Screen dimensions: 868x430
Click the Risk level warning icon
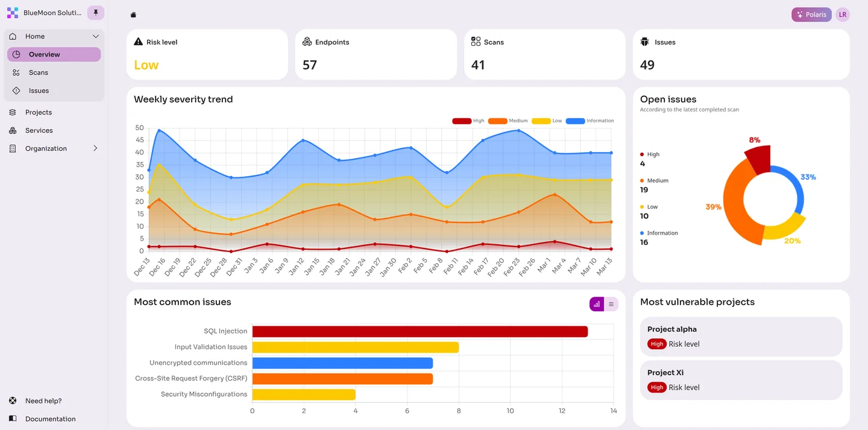point(138,42)
